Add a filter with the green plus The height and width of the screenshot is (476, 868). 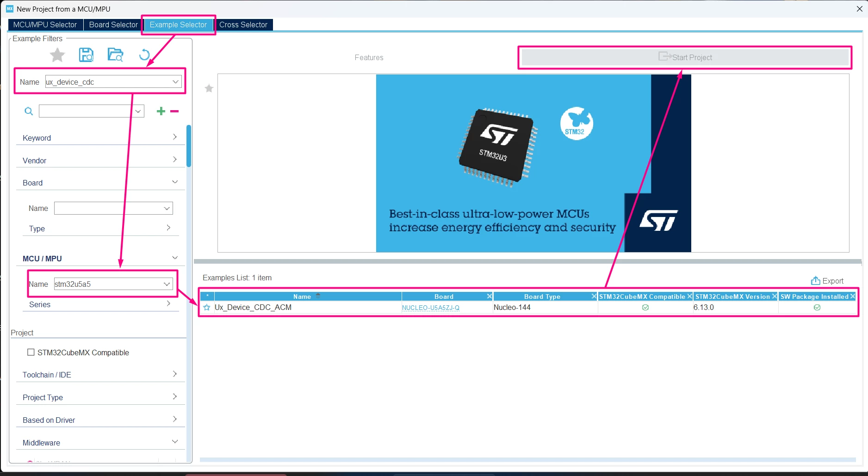pos(161,111)
